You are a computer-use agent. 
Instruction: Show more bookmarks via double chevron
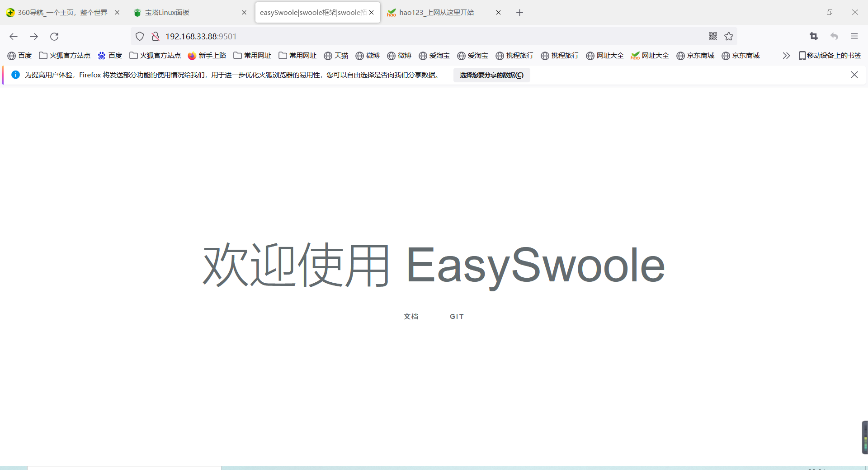pos(786,56)
